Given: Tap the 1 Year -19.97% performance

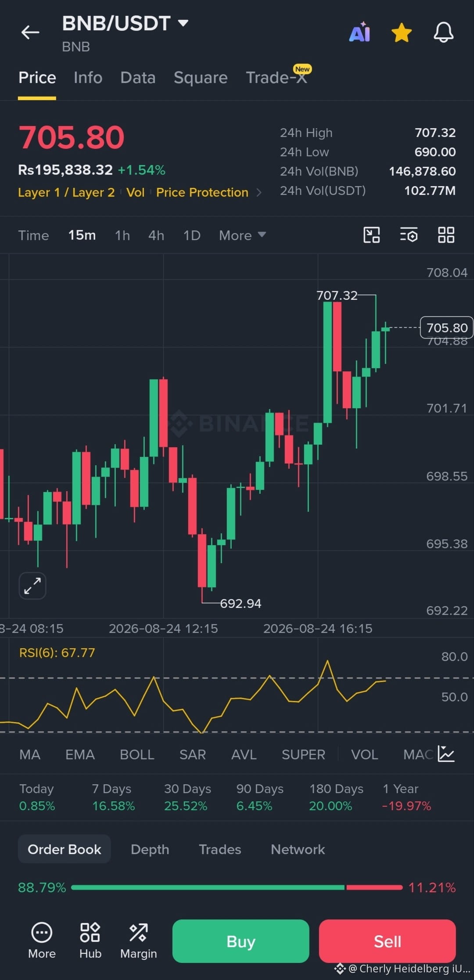Looking at the screenshot, I should [406, 797].
